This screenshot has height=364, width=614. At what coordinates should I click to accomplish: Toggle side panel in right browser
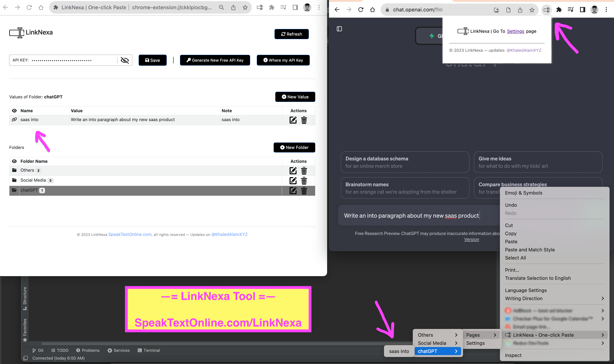pyautogui.click(x=582, y=10)
